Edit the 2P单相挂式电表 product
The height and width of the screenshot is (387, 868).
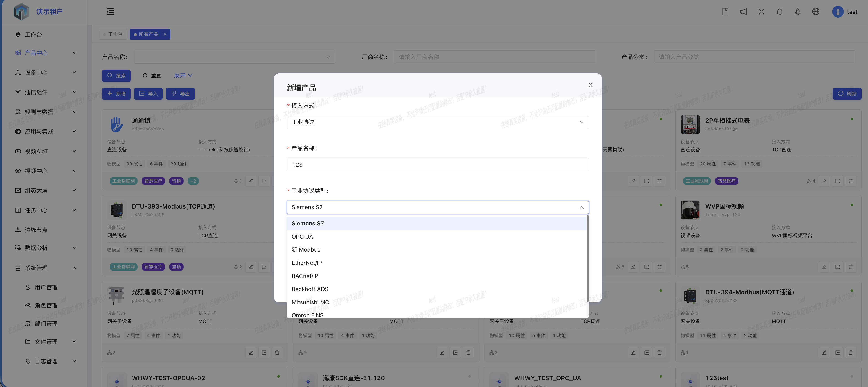[824, 181]
